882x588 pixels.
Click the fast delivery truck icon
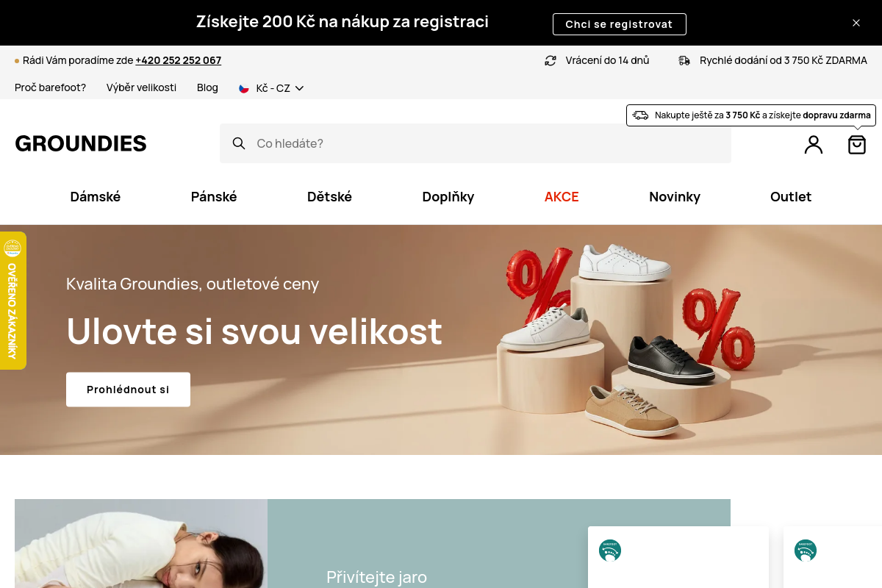[x=684, y=60]
